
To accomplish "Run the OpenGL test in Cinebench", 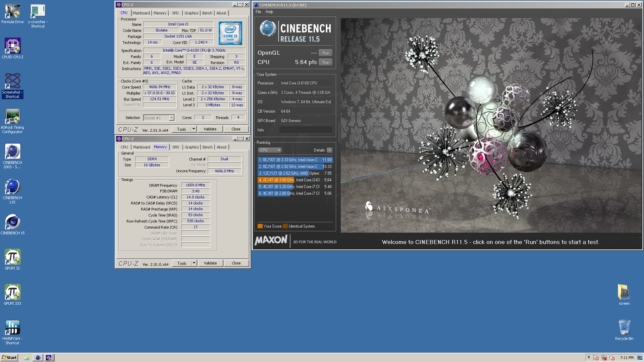I will pyautogui.click(x=326, y=53).
